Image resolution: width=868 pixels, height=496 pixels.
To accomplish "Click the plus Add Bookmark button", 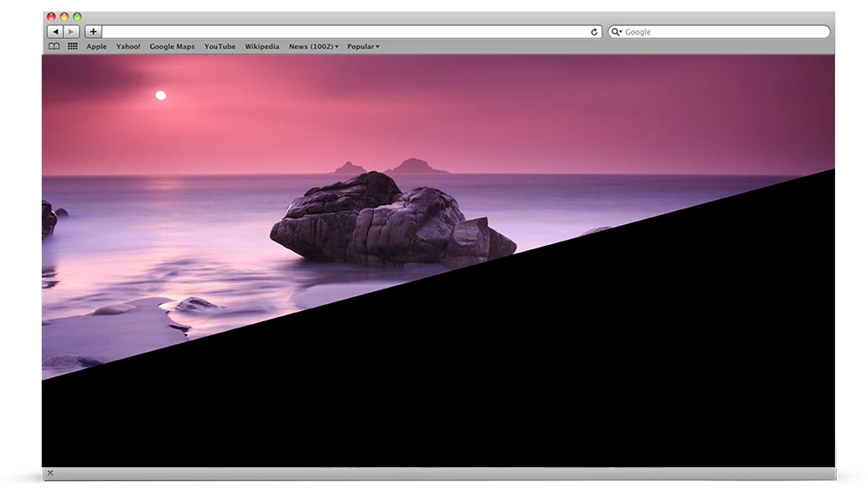I will pyautogui.click(x=93, y=32).
